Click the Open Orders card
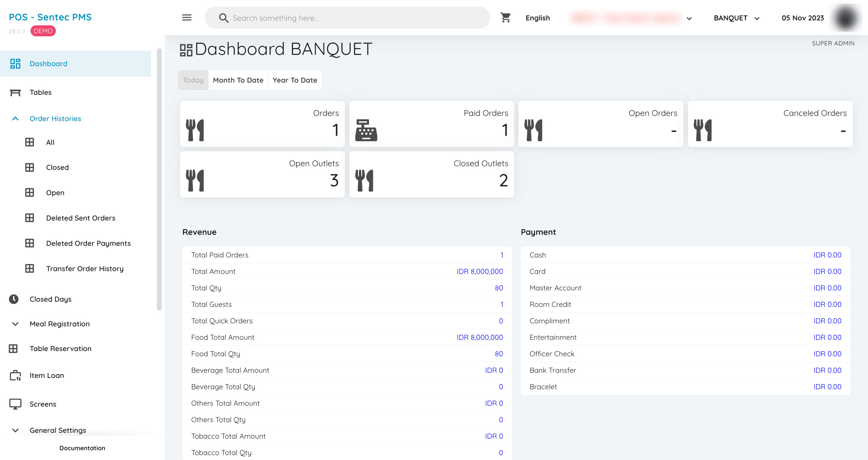Screen dimensions: 868x460 pos(601,124)
